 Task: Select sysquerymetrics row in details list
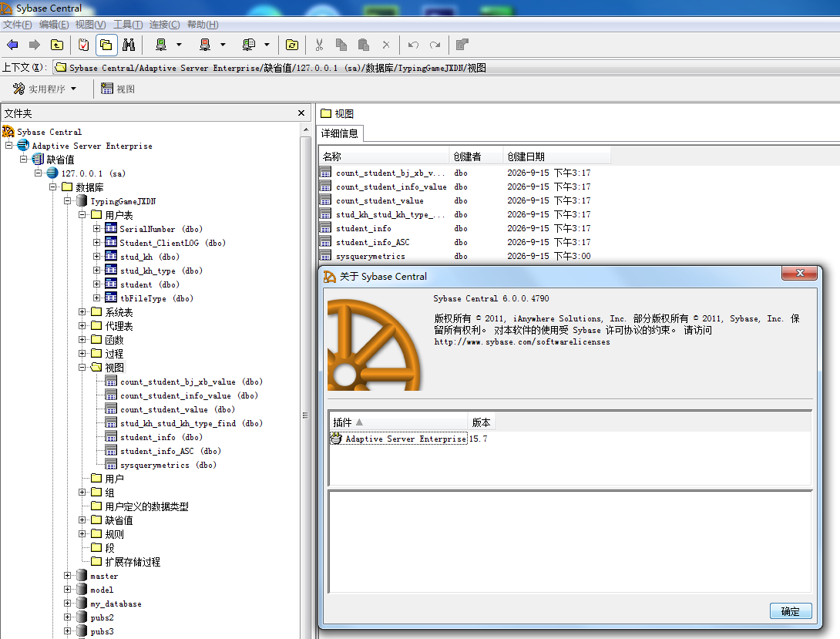464,257
